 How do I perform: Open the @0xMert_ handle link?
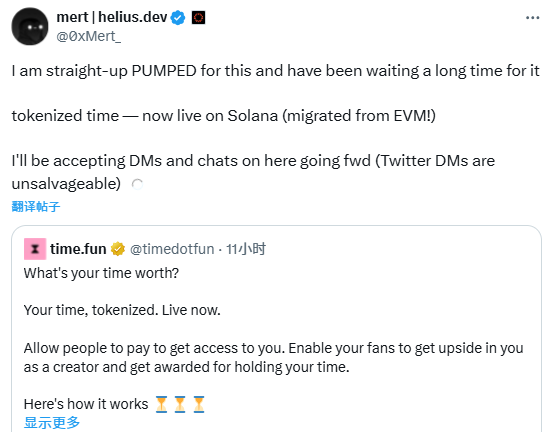click(89, 36)
